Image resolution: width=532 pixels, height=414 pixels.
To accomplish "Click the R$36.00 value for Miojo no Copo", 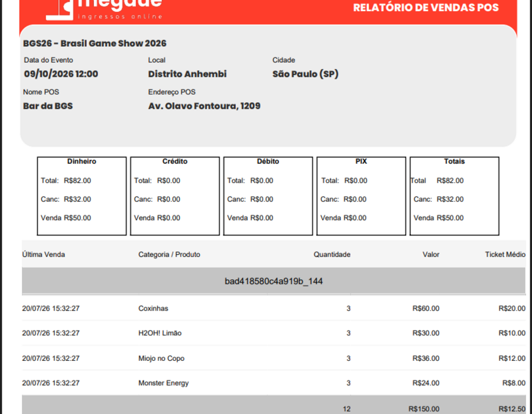I will tap(426, 358).
